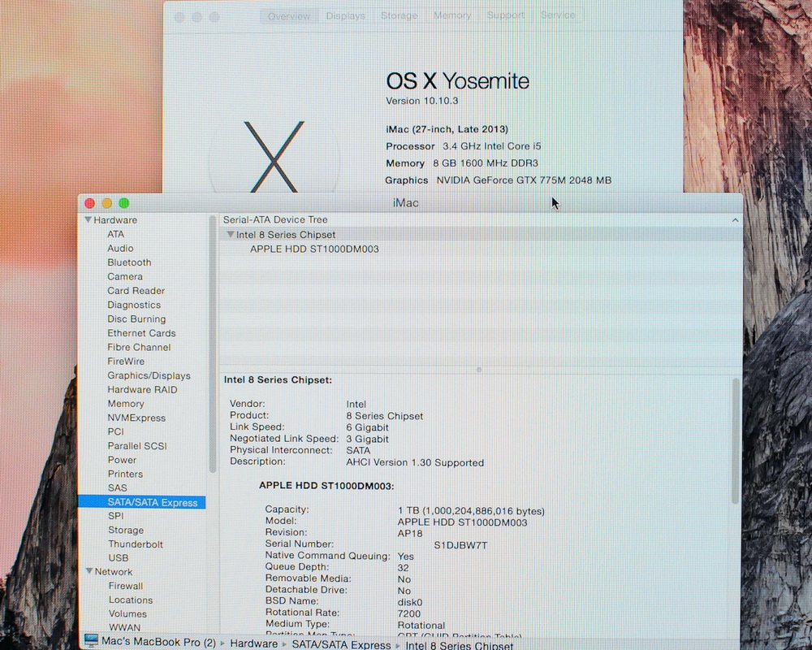This screenshot has height=650, width=812.
Task: Click the BSD Name value disk0
Action: pyautogui.click(x=409, y=602)
